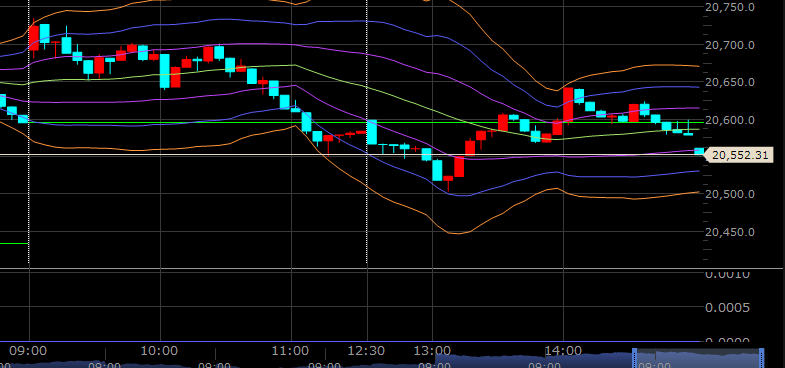The height and width of the screenshot is (368, 785).
Task: Click the 20,600.0 price axis label
Action: 730,120
